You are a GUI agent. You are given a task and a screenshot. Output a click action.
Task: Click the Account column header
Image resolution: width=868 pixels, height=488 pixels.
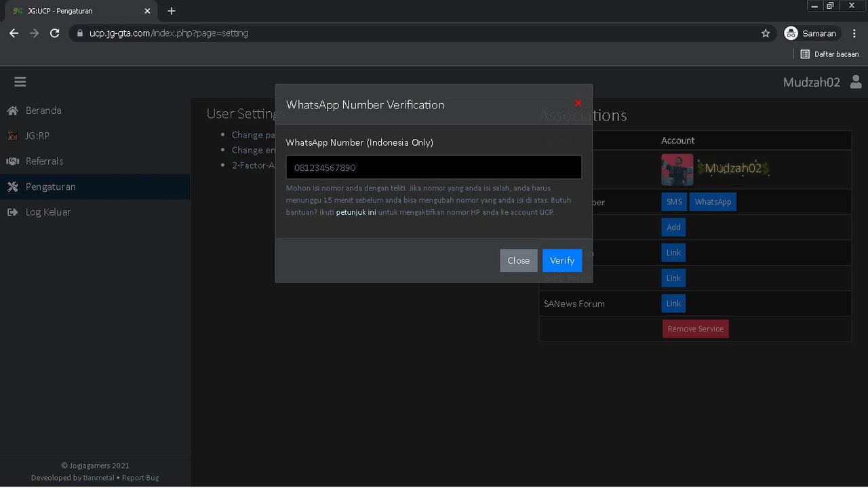(x=678, y=140)
